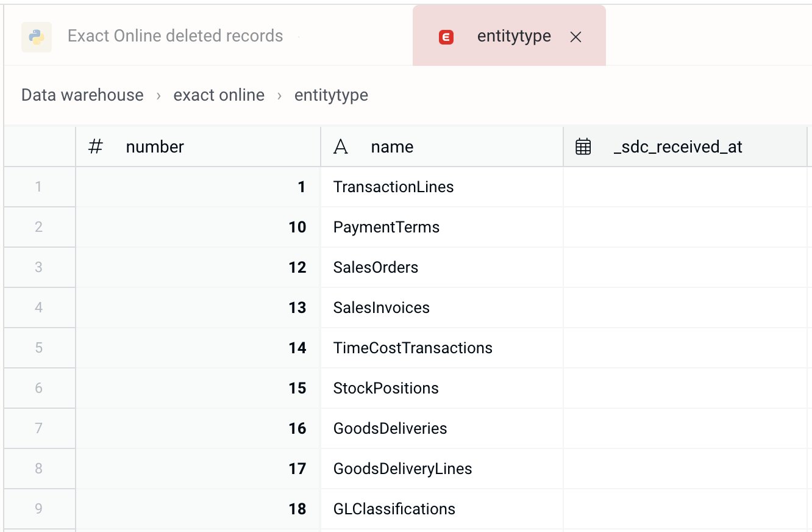This screenshot has height=532, width=812.
Task: Click empty _sdc_received_at cell for SalesOrders
Action: (685, 267)
